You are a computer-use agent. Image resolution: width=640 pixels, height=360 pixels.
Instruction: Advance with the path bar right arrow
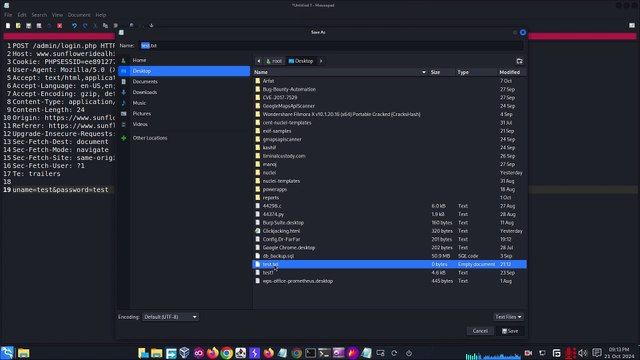tap(321, 61)
